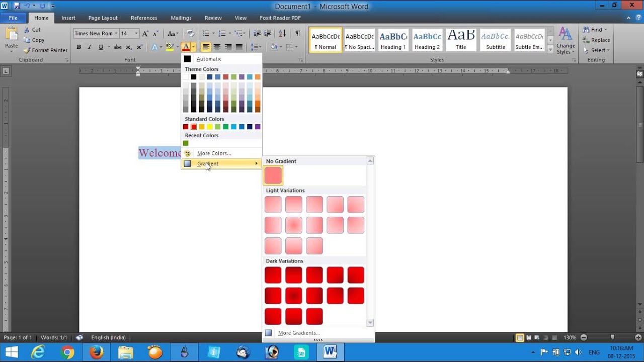Click the Find binoculars icon
This screenshot has height=362, width=644.
coord(586,30)
